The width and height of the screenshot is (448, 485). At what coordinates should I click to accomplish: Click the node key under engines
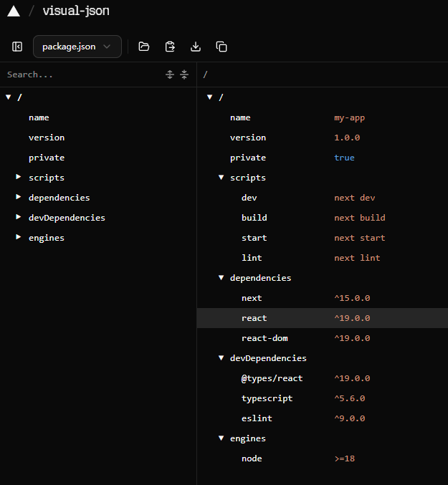pyautogui.click(x=252, y=458)
